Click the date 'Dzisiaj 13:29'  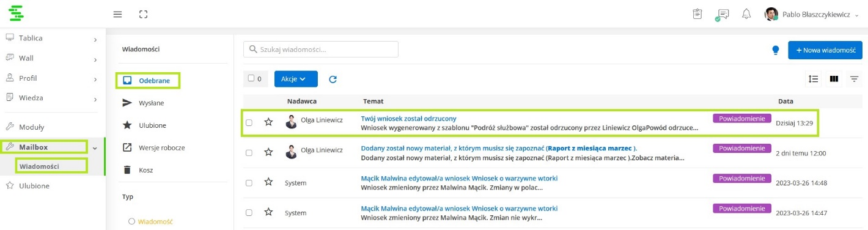coord(794,123)
